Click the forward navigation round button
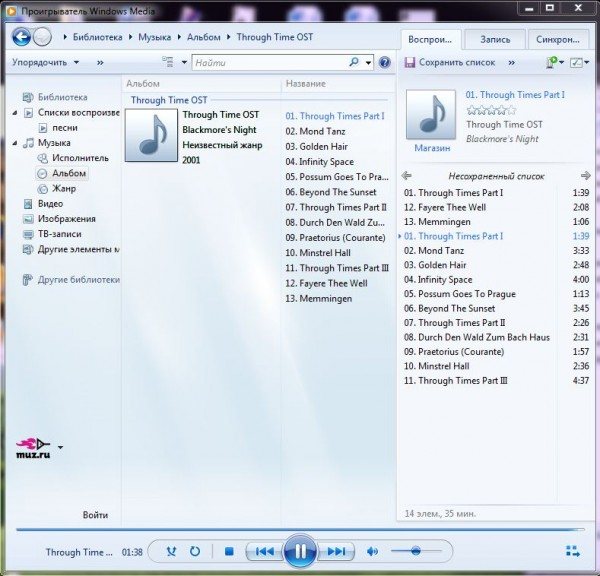 click(x=42, y=37)
